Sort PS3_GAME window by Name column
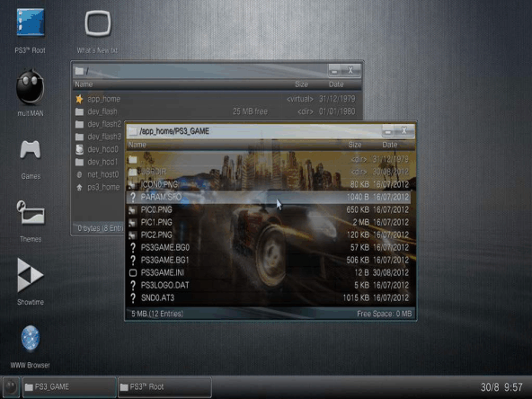 (137, 145)
